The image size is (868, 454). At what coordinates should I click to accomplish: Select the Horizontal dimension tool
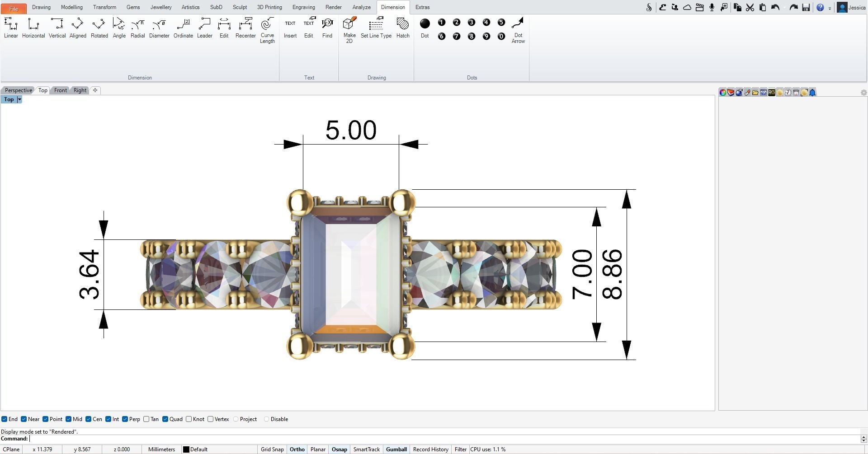point(33,28)
